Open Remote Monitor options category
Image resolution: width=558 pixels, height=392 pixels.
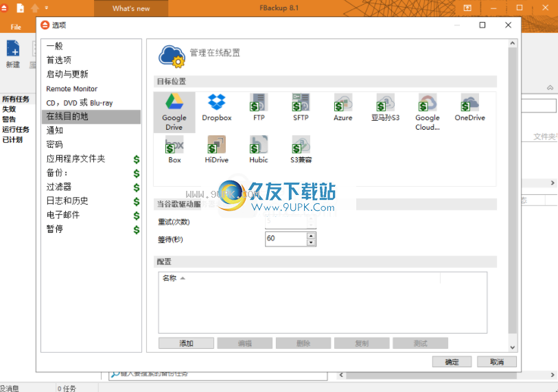[91, 89]
